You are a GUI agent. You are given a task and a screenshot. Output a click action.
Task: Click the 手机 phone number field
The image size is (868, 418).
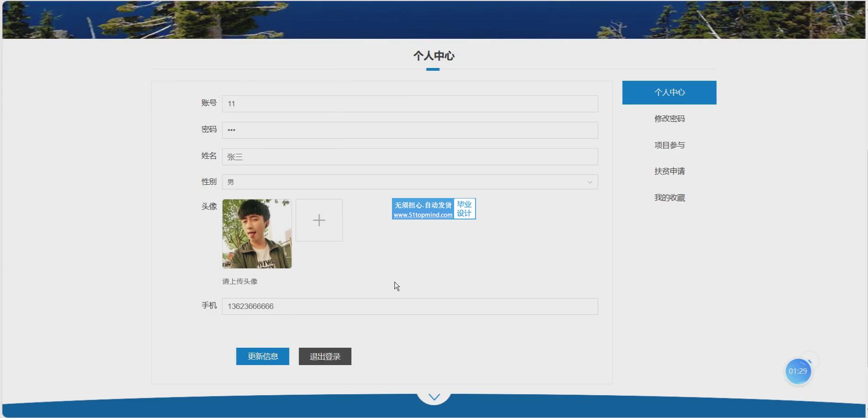point(409,306)
